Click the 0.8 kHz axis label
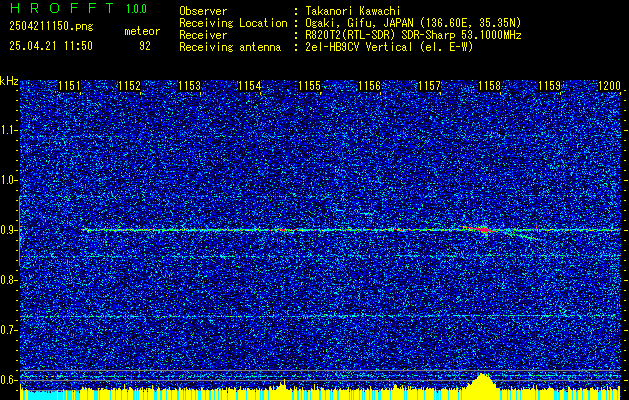The image size is (629, 400). click(8, 280)
